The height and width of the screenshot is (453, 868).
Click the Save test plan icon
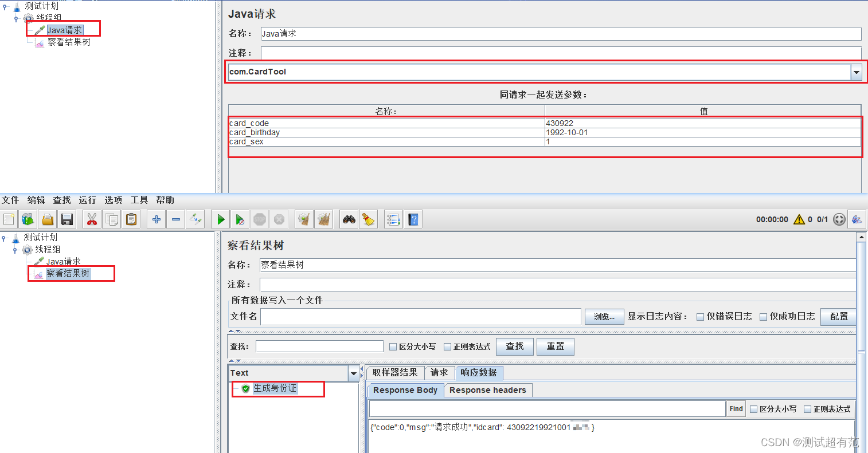point(67,219)
